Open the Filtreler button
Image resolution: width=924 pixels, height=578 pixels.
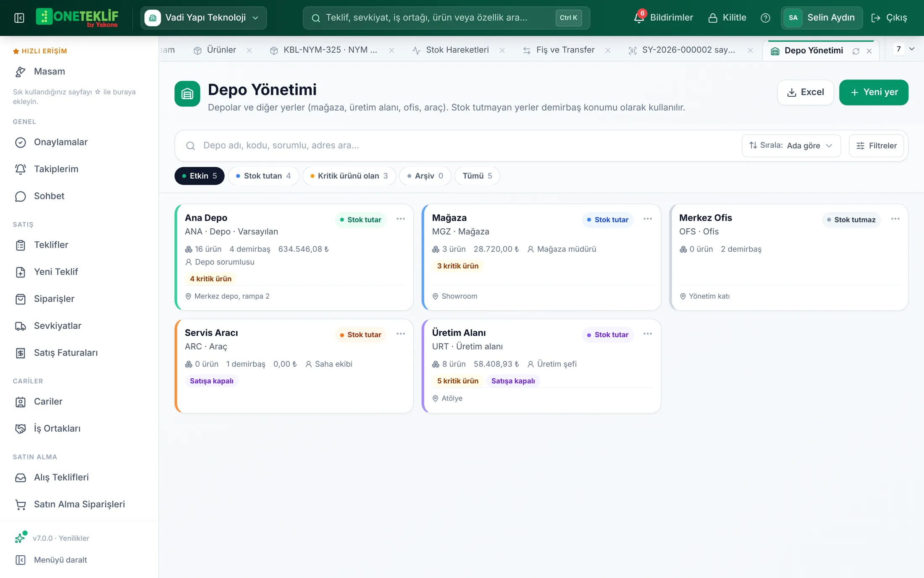[x=876, y=145]
